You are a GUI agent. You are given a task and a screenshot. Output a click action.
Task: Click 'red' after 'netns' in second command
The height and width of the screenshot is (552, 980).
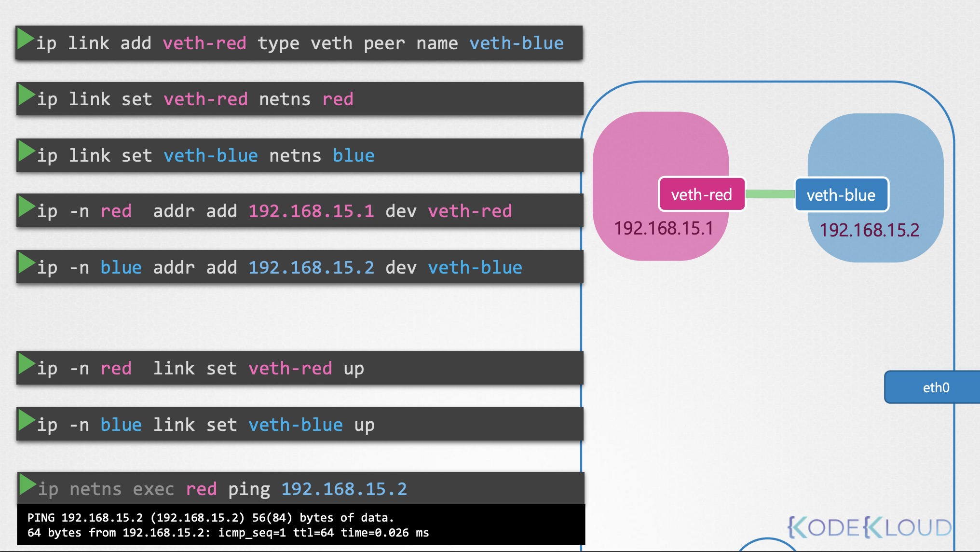pos(338,99)
